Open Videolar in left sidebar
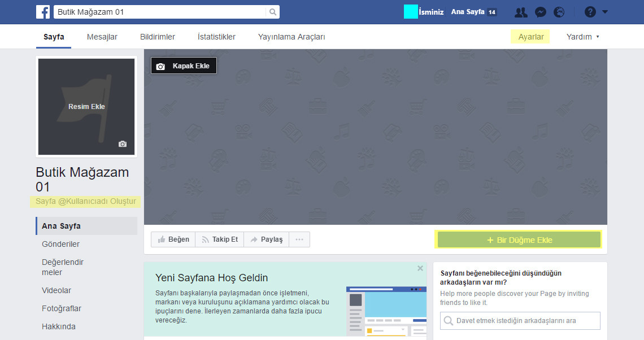The width and height of the screenshot is (644, 340). (x=56, y=290)
